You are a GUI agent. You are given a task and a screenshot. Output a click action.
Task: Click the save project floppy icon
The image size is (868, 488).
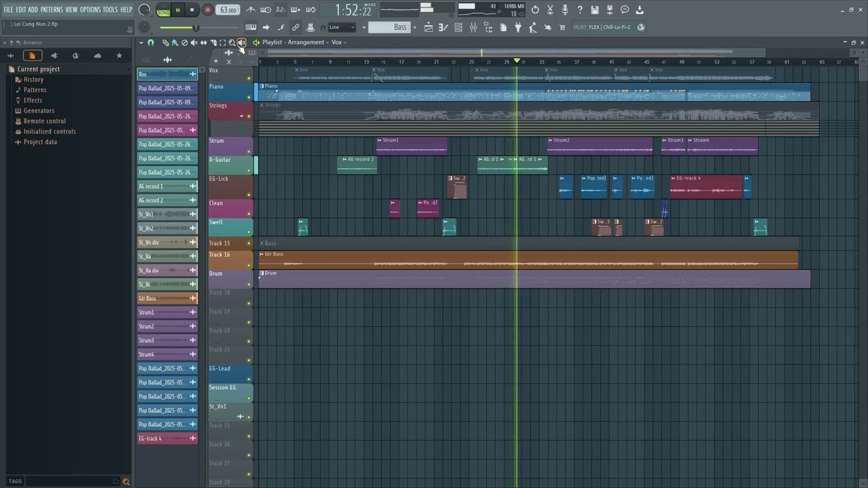595,9
